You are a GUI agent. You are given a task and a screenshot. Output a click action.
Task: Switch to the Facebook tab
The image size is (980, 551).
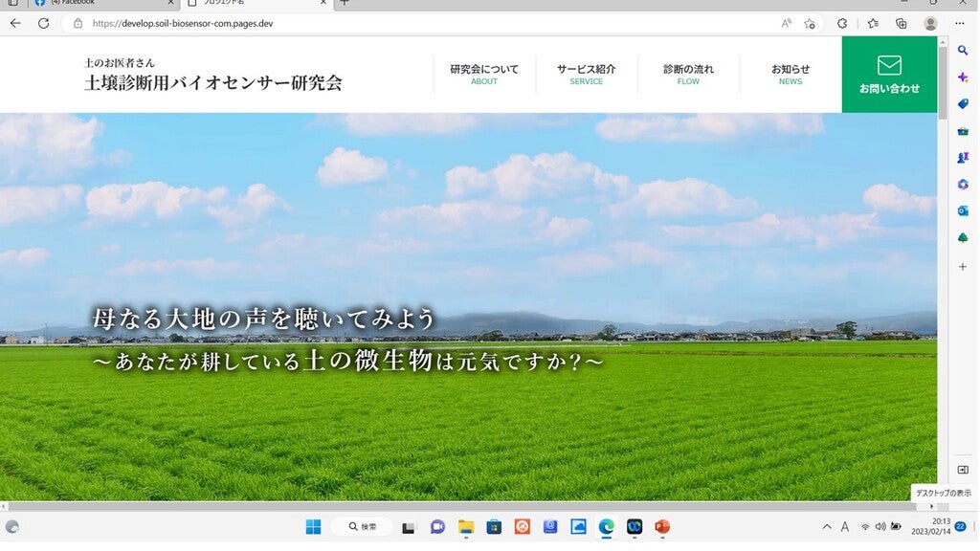point(103,3)
